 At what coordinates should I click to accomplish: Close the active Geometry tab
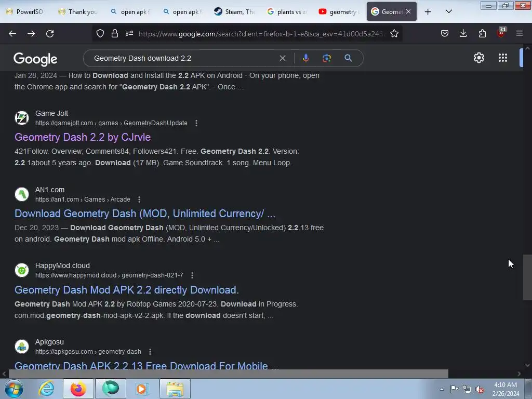(x=408, y=11)
